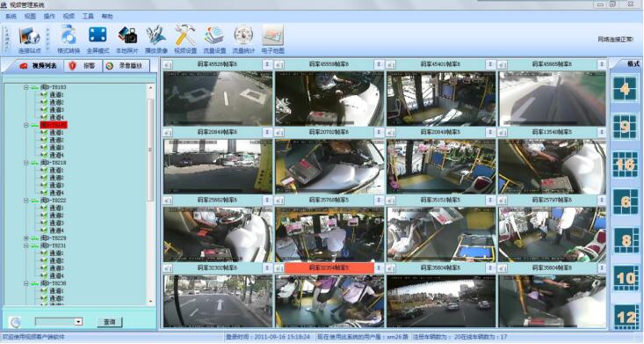Click the vehicle icon of node T8218

(x=35, y=163)
